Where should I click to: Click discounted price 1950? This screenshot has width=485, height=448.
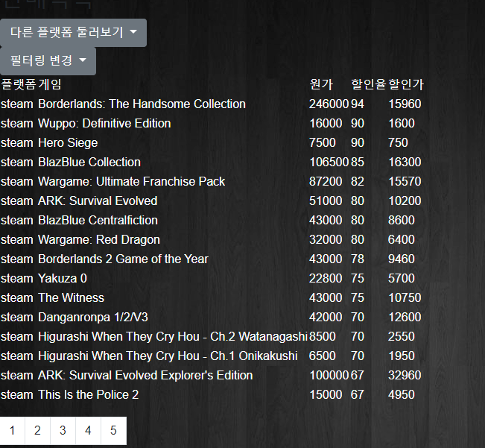[x=401, y=356]
